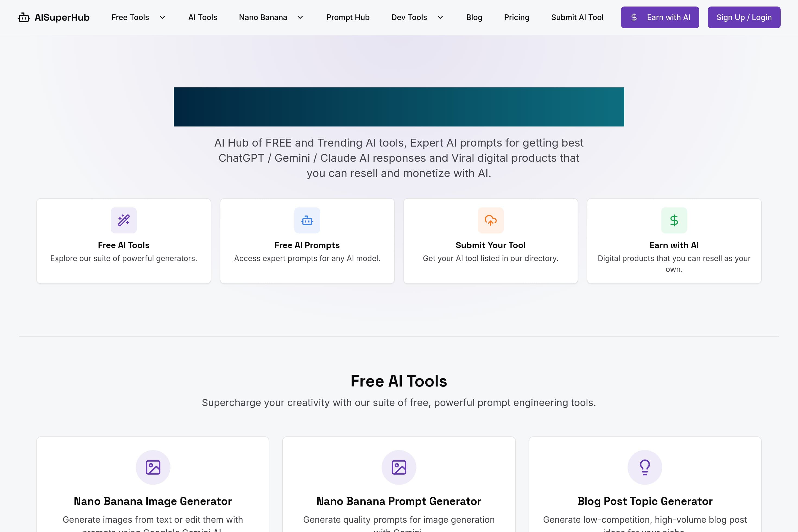The width and height of the screenshot is (798, 532).
Task: Click the AISuperHub robot logo icon
Action: (x=24, y=17)
